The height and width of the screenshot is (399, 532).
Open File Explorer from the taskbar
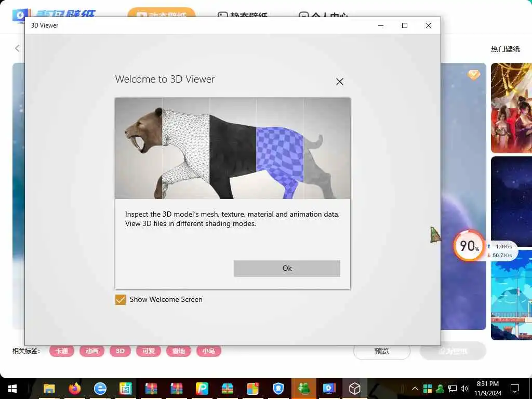[49, 389]
